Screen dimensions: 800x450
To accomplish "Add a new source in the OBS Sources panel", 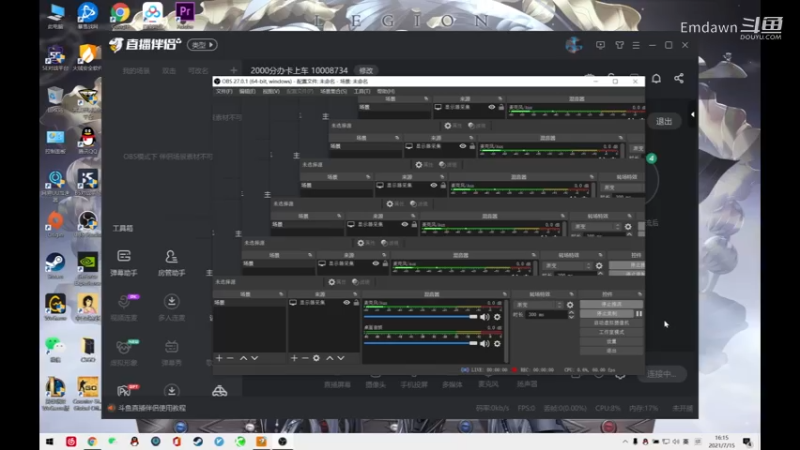I will pyautogui.click(x=294, y=358).
